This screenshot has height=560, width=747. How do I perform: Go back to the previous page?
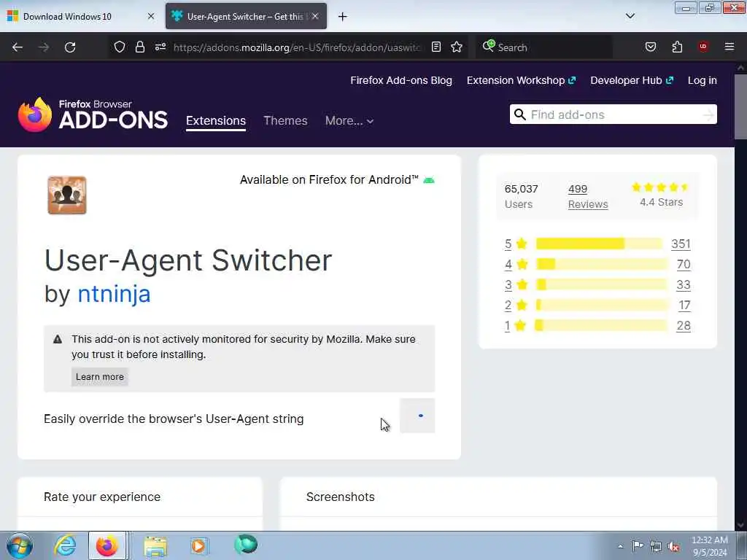pyautogui.click(x=18, y=47)
